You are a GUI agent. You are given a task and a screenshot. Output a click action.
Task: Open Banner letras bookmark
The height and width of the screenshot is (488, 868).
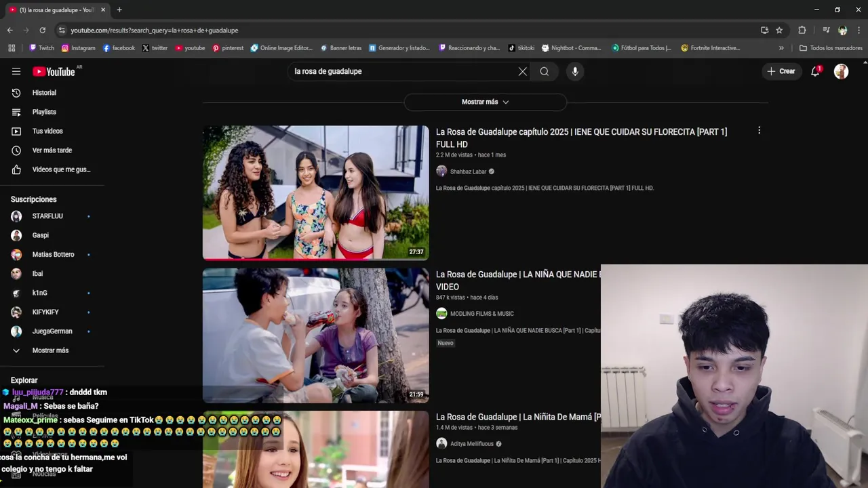click(x=340, y=48)
